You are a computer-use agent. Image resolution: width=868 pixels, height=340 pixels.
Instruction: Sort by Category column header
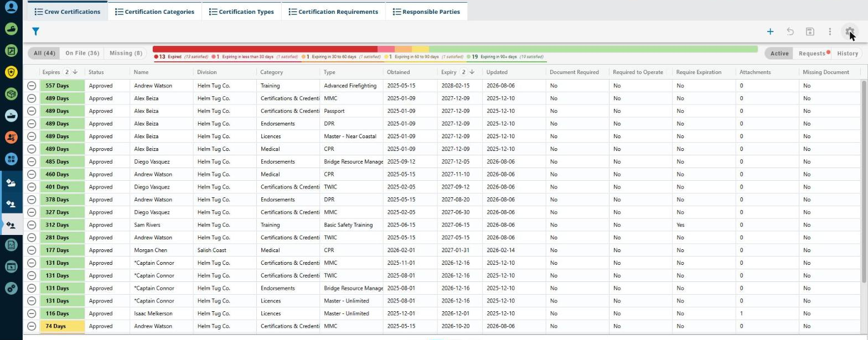coord(272,72)
